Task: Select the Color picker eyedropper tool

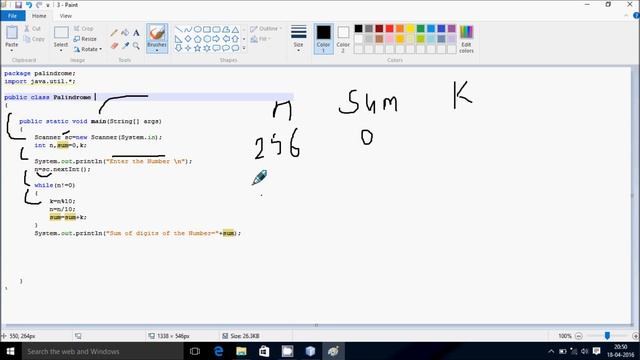Action: click(125, 46)
